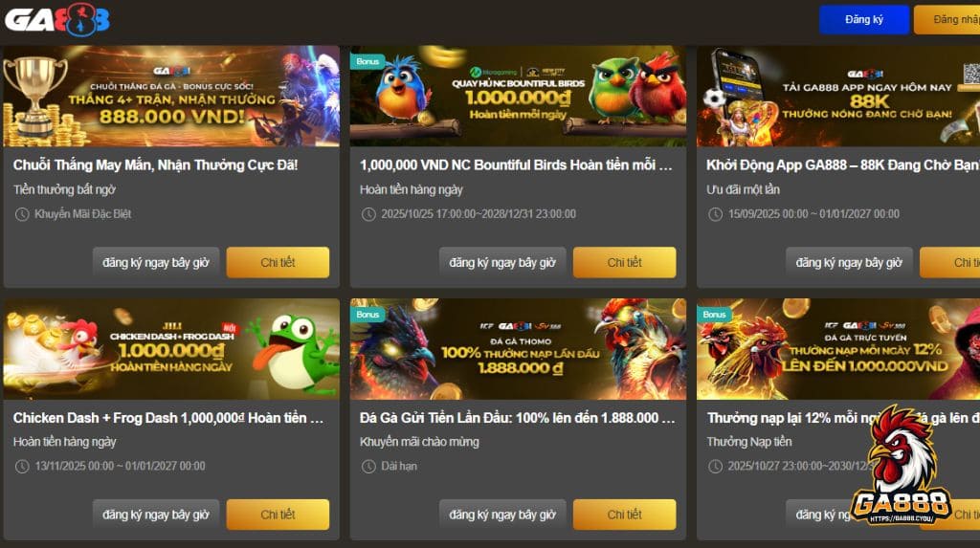The image size is (980, 548).
Task: Click the Đăng nhập button in the header
Action: click(x=947, y=19)
